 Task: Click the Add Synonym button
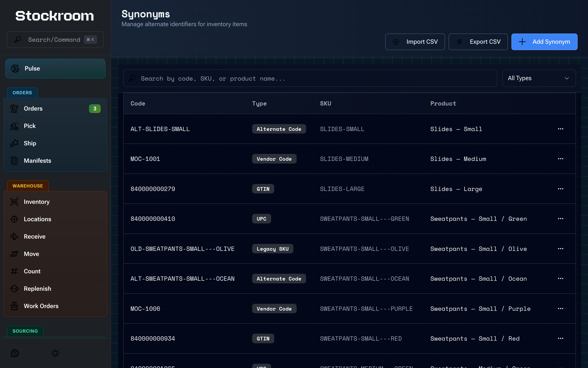(x=544, y=42)
